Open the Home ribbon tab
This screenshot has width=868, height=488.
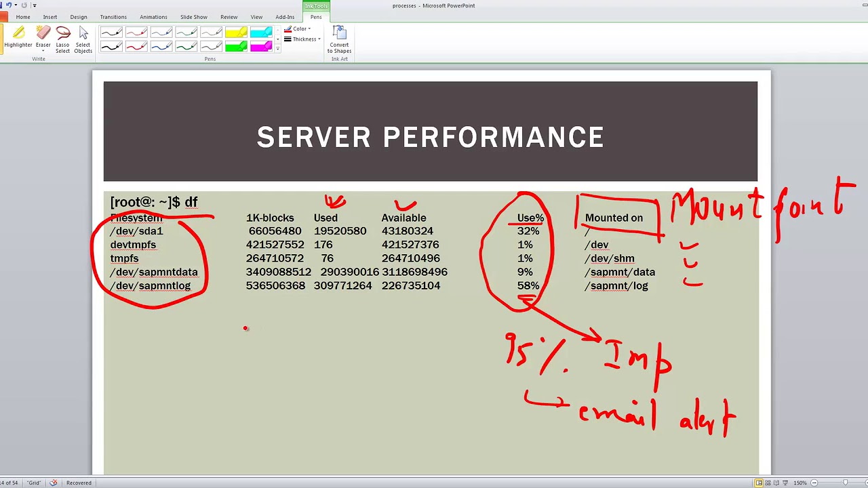(x=23, y=17)
